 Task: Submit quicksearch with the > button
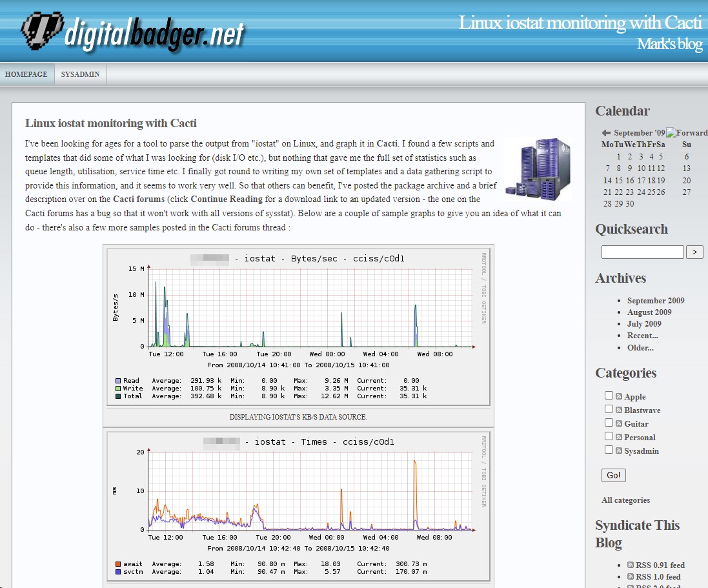694,252
